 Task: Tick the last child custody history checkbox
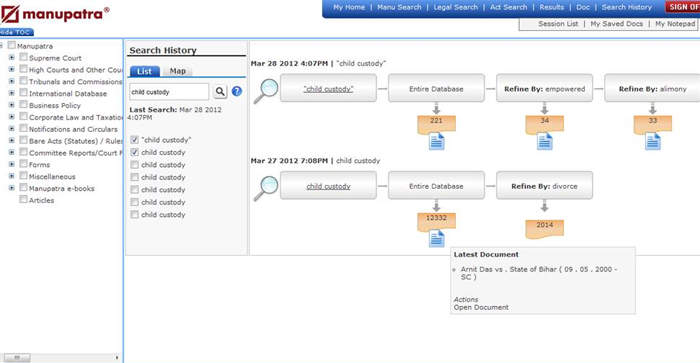point(134,214)
